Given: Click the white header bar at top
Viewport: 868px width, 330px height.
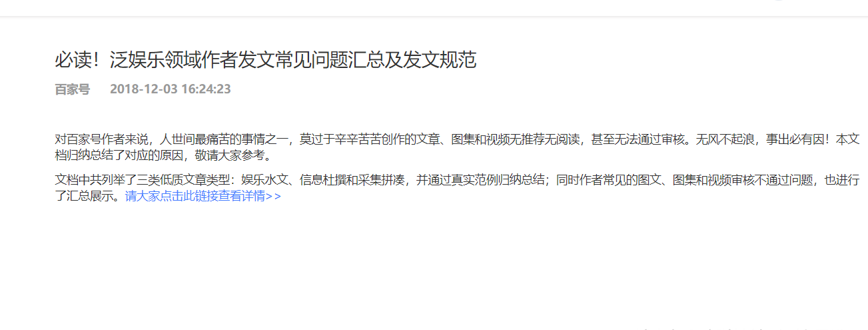Looking at the screenshot, I should tap(434, 7).
